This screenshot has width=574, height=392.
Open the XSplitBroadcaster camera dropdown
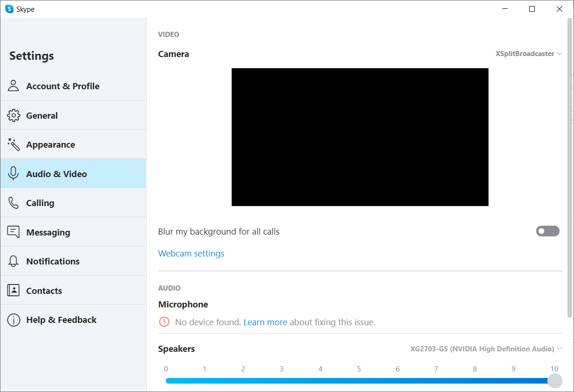pos(529,54)
